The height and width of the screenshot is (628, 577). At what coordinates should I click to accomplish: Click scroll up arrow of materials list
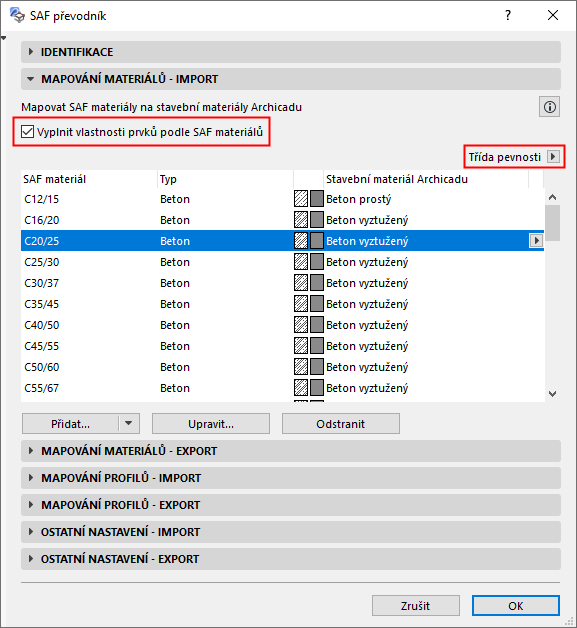point(553,197)
